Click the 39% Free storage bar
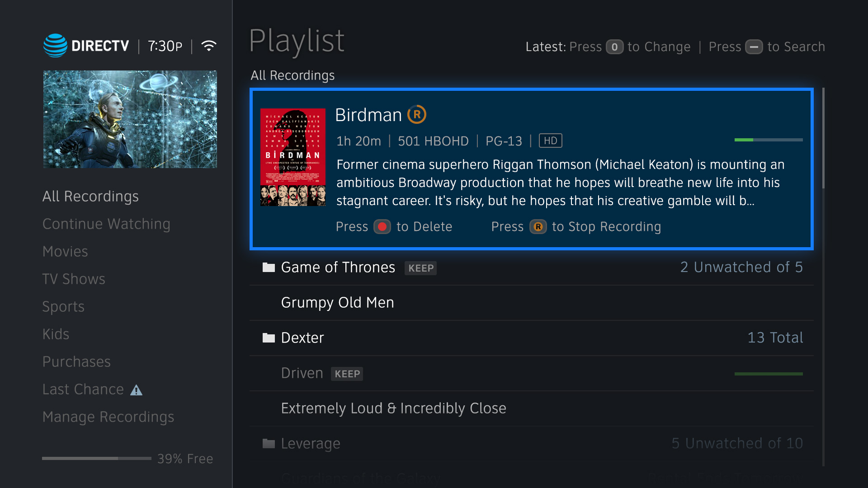This screenshot has width=868, height=488. tap(97, 459)
